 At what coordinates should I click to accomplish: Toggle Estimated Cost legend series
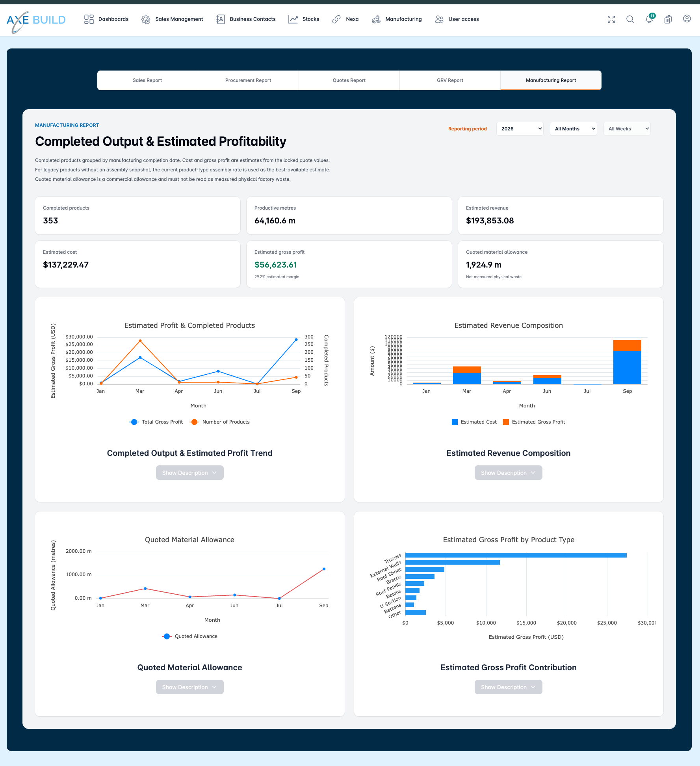[x=474, y=422]
